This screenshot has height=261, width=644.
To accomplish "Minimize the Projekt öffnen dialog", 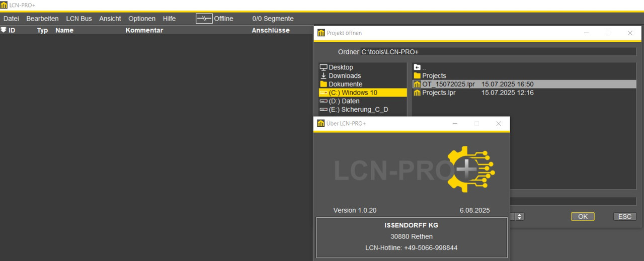I will pos(586,33).
